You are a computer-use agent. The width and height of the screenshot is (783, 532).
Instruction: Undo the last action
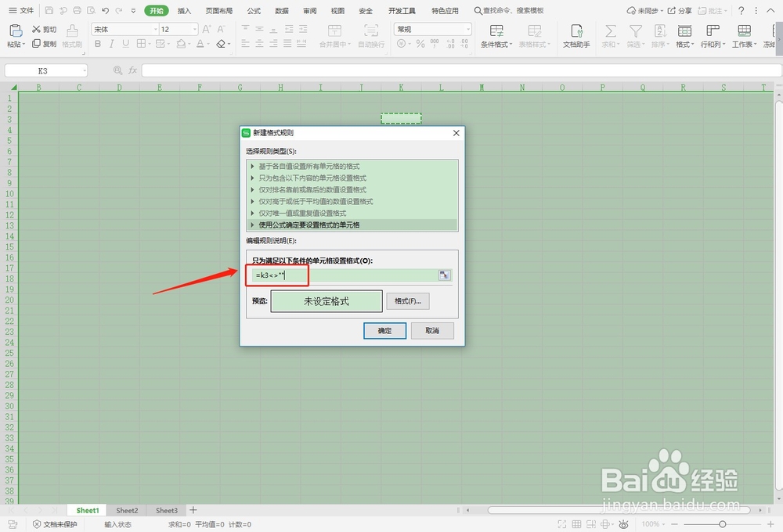tap(106, 10)
